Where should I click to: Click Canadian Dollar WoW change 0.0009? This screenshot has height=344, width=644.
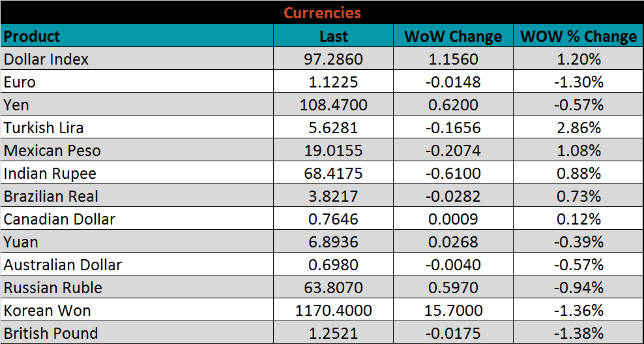pyautogui.click(x=453, y=219)
